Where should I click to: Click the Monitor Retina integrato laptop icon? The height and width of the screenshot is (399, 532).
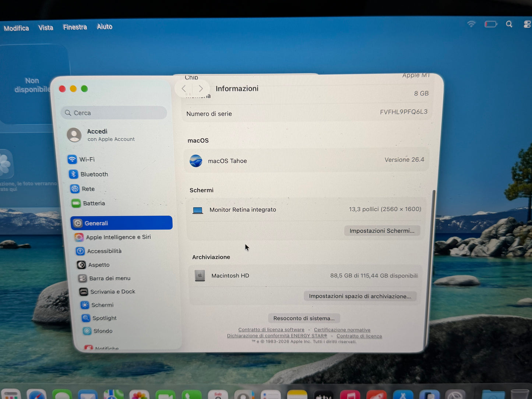coord(198,210)
